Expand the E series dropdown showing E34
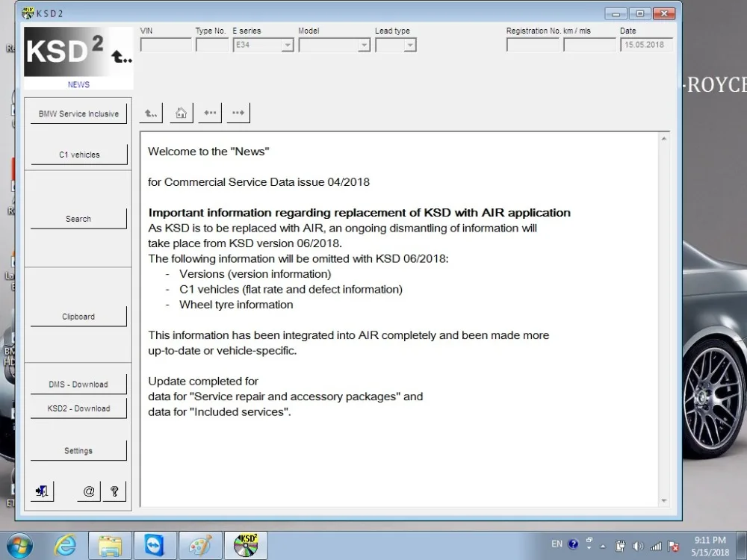The width and height of the screenshot is (747, 560). 288,45
